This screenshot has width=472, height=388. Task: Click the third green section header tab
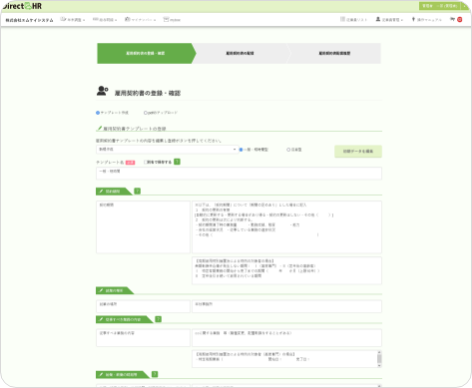(124, 319)
